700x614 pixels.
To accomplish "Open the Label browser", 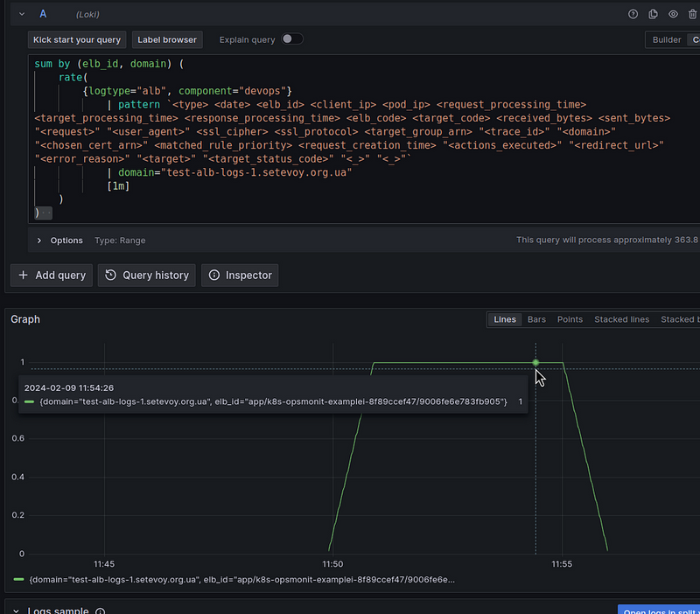I will (x=167, y=39).
